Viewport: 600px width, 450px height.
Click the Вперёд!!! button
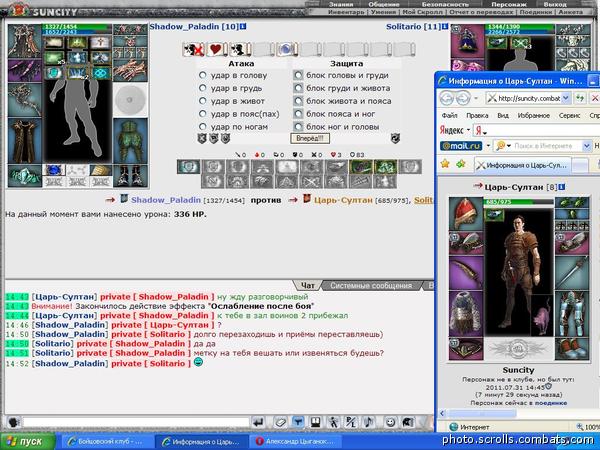coord(310,138)
